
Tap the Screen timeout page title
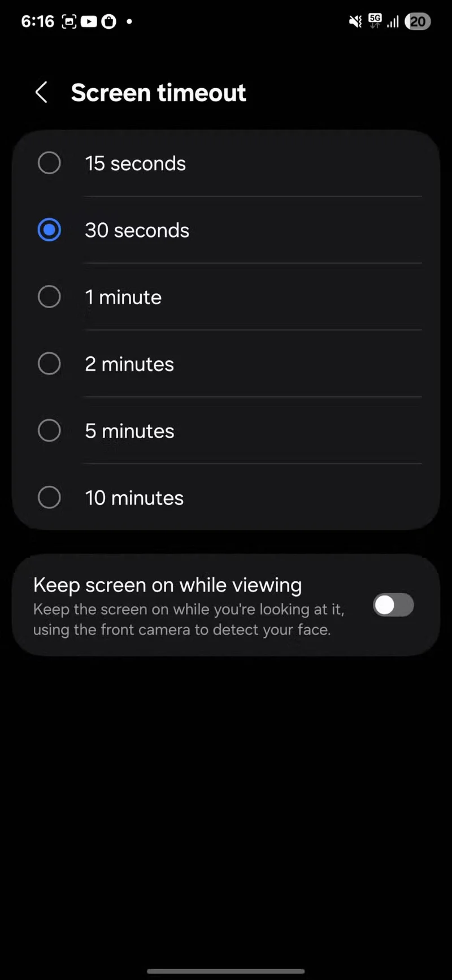tap(158, 93)
